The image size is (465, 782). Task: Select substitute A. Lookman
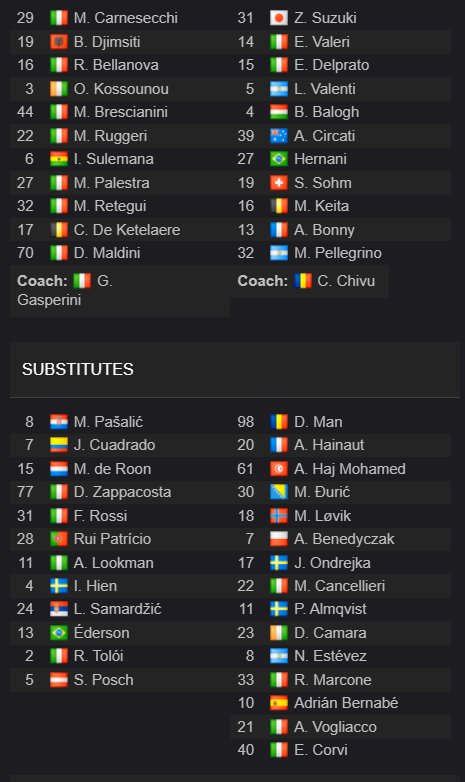pos(114,563)
